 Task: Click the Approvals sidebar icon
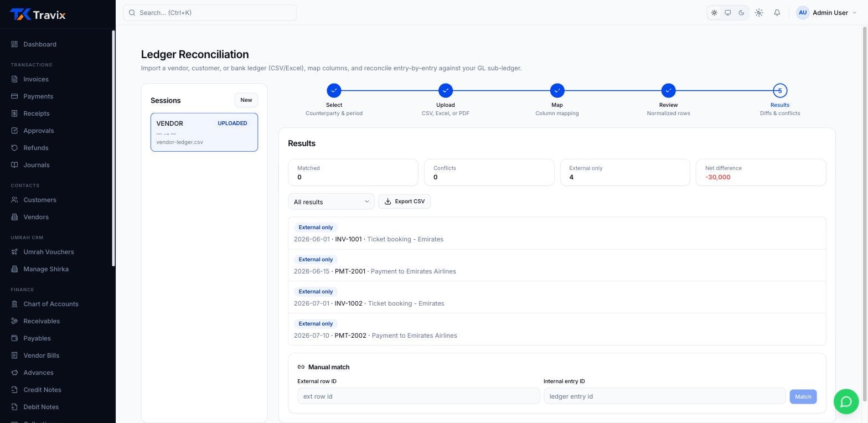click(15, 131)
